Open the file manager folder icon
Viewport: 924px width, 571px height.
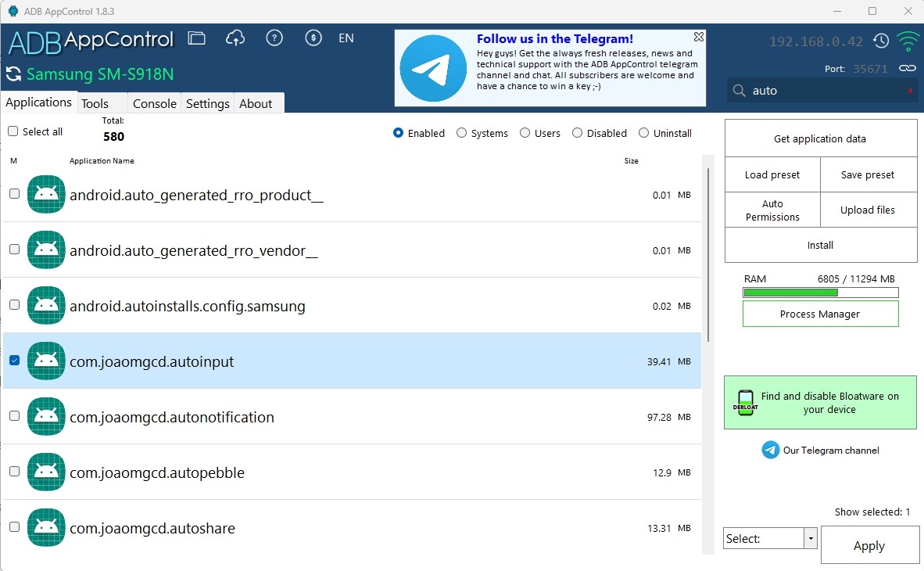coord(196,38)
